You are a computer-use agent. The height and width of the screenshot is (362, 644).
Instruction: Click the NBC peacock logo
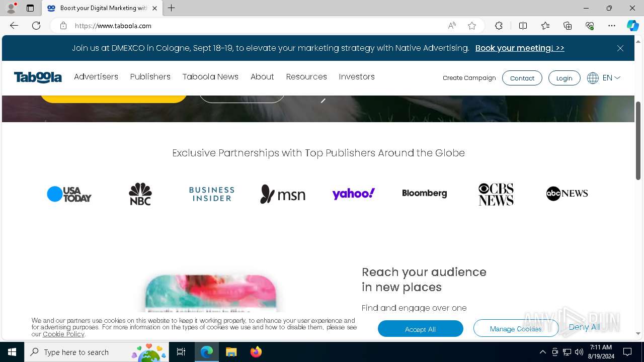point(140,194)
